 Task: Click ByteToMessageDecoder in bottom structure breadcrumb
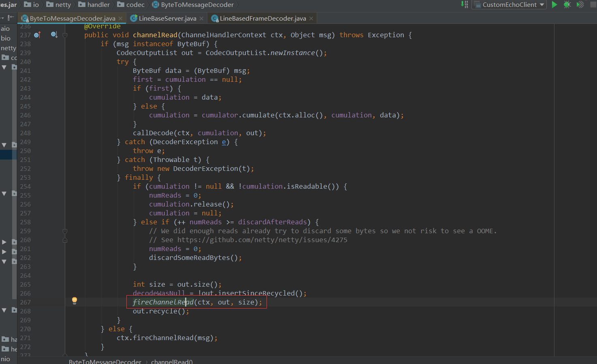[105, 361]
